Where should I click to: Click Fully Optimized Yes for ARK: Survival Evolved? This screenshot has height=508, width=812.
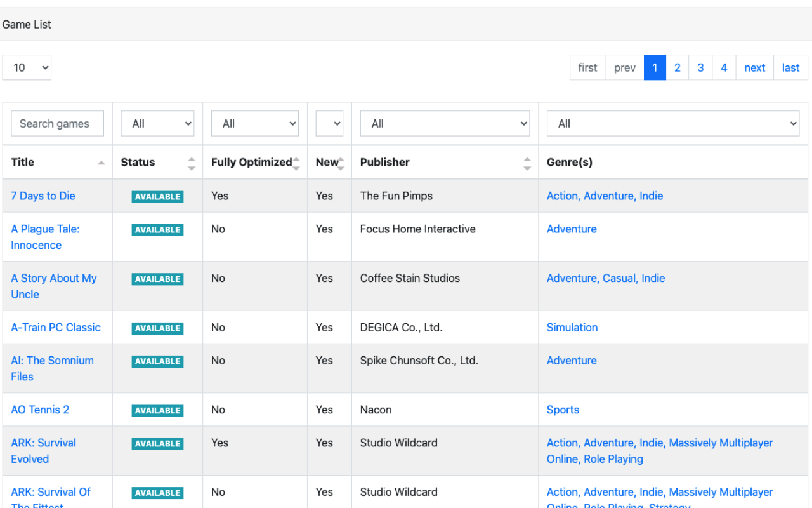[219, 443]
